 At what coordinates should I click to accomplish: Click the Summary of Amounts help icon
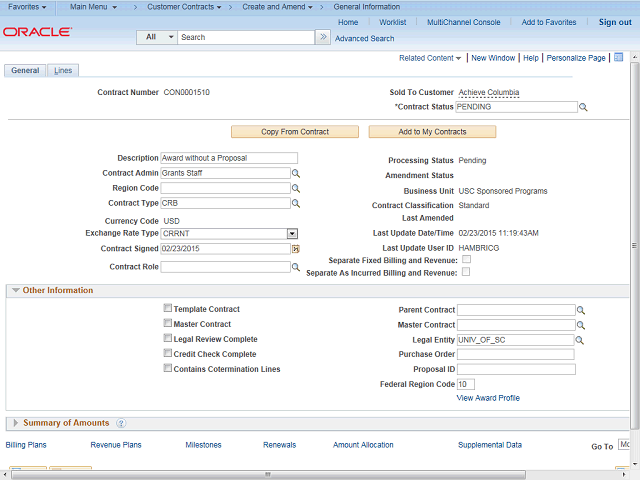click(x=121, y=424)
